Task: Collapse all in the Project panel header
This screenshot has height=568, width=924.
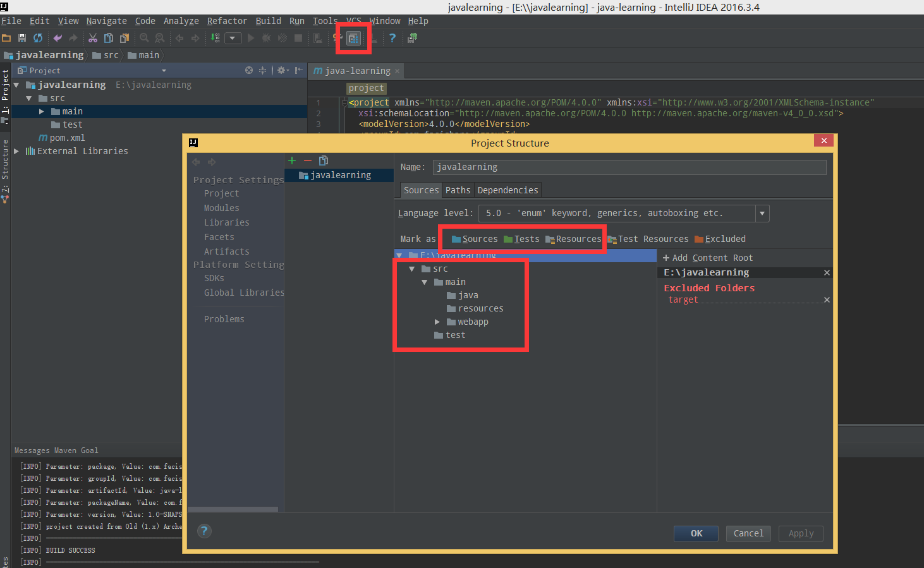Action: [262, 70]
